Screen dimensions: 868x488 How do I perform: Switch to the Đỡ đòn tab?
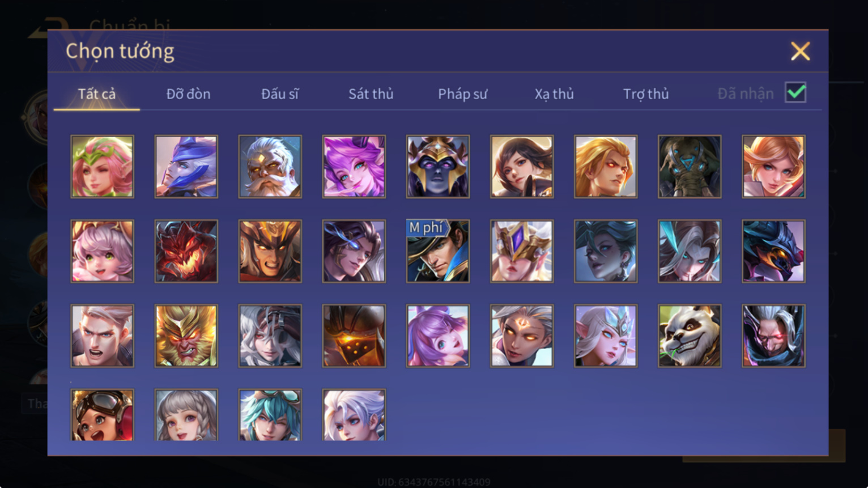189,94
